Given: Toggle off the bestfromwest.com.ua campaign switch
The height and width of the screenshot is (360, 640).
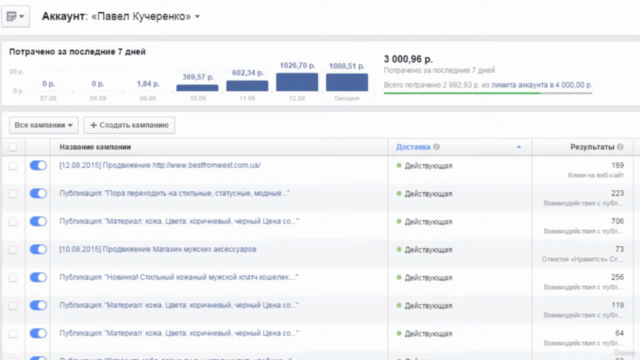Looking at the screenshot, I should coord(38,165).
